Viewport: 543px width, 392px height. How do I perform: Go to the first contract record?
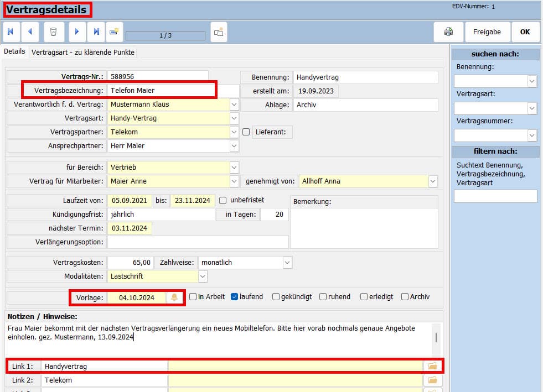[10, 32]
